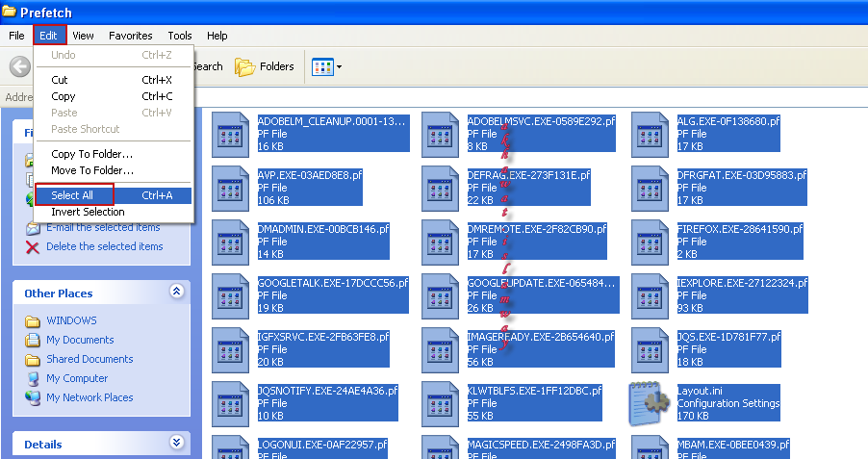Click LOGONUI.EXE-0AF22957.pf file name

pyautogui.click(x=322, y=445)
